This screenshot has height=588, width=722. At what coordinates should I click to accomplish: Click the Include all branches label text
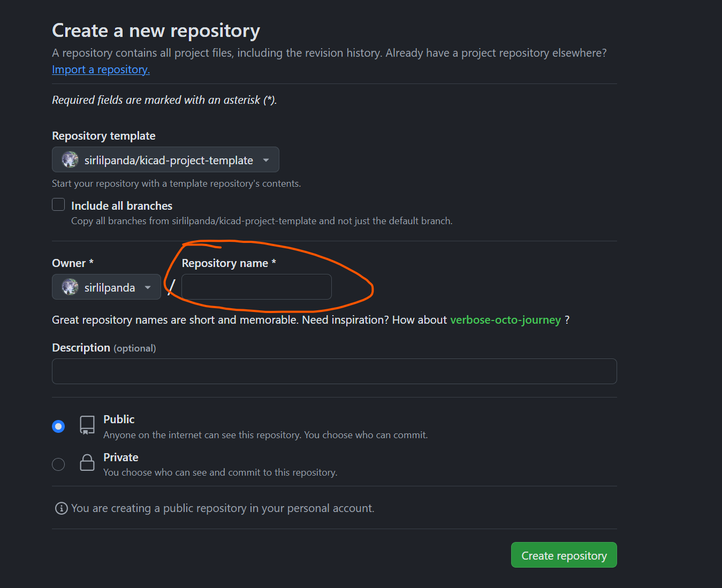coord(121,206)
